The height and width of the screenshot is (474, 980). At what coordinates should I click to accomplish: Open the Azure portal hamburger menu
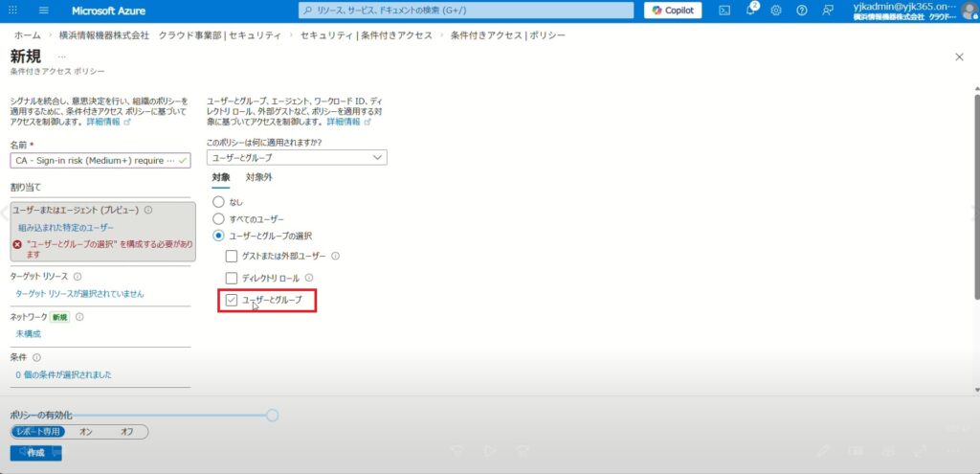[x=44, y=11]
